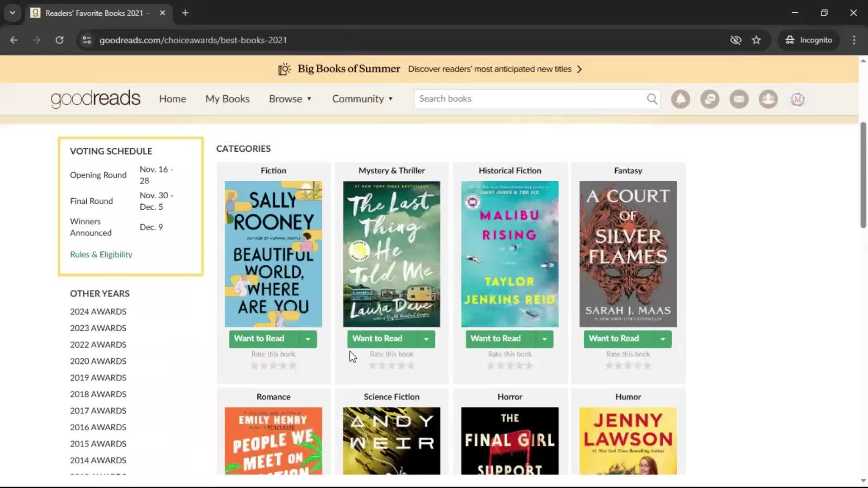Mark Malibu Rising as Want to Read
The image size is (868, 488).
click(x=500, y=339)
